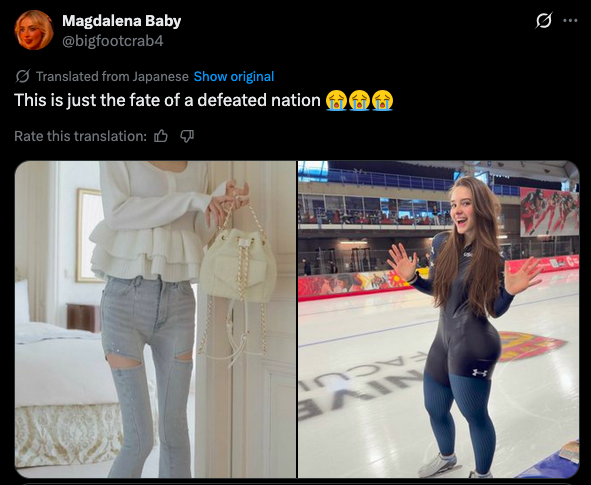Click the Translated from Japanese label

tap(112, 76)
